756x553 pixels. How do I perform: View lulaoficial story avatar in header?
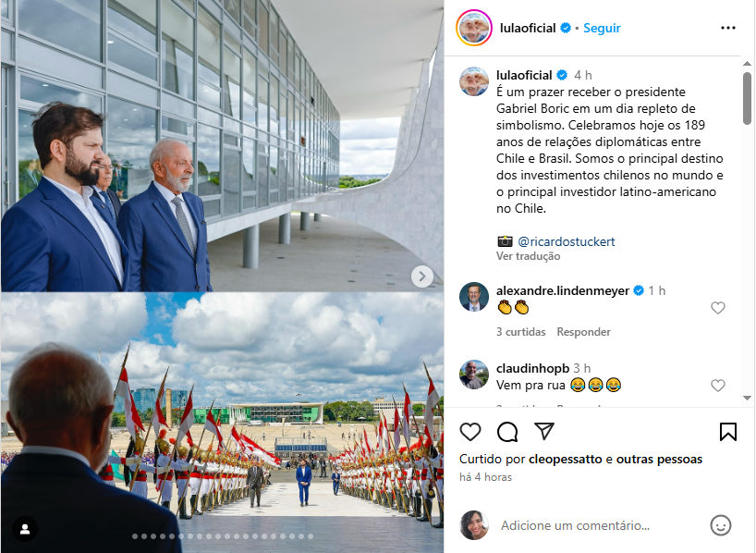click(473, 28)
